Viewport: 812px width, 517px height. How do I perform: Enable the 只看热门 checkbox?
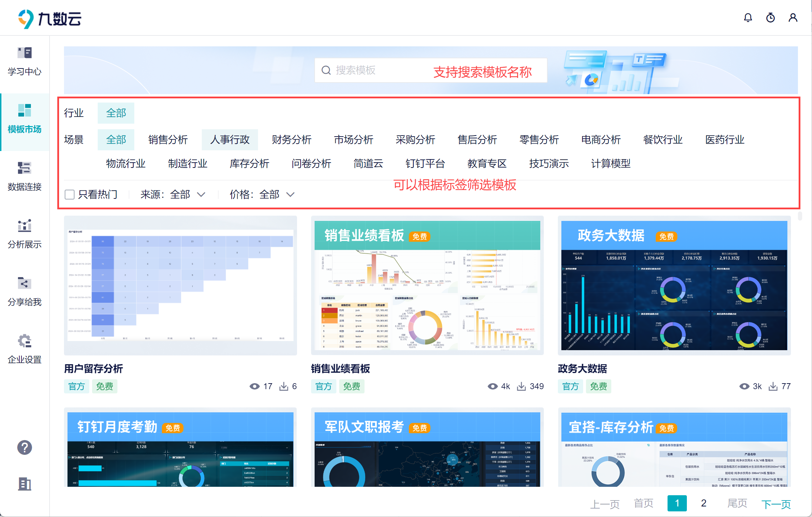point(70,194)
